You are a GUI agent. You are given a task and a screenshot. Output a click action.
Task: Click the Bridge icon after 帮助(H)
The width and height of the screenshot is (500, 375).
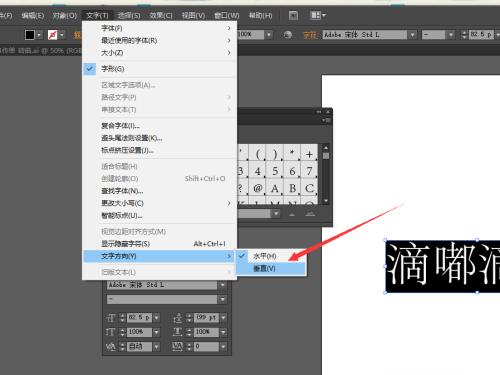pyautogui.click(x=293, y=15)
